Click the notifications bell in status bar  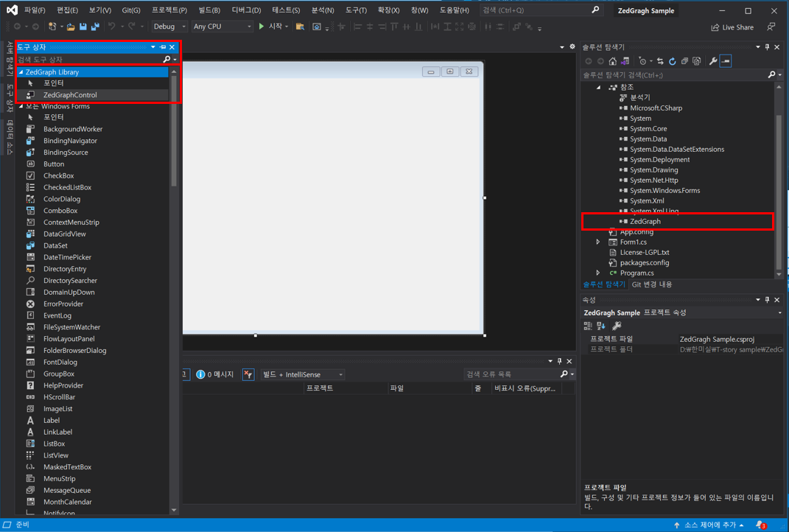(x=760, y=525)
